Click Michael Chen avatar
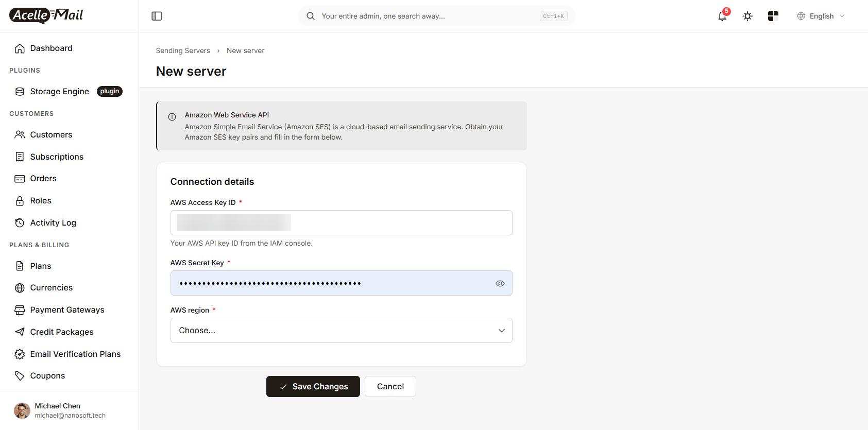Screen dimensions: 868x430 [22, 410]
